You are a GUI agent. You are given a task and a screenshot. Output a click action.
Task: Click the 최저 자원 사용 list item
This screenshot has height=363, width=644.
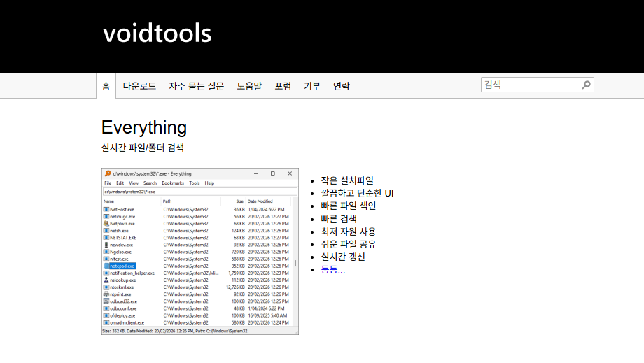[349, 232]
